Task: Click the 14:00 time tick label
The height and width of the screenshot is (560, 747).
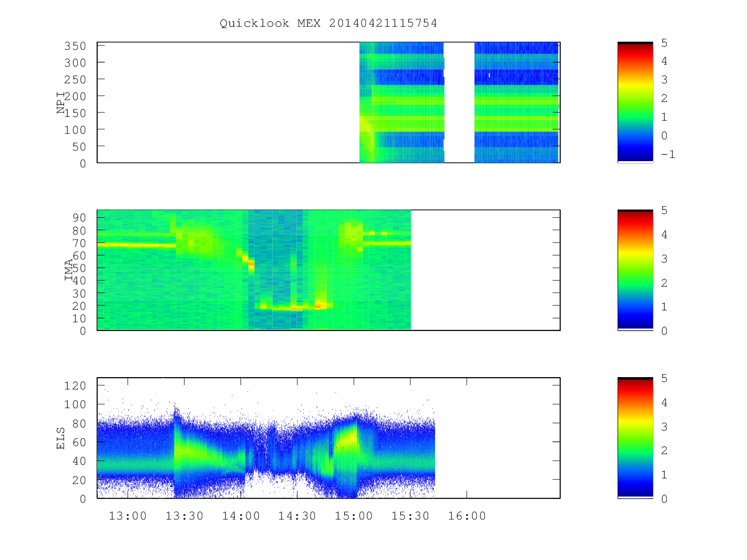Action: [x=241, y=516]
